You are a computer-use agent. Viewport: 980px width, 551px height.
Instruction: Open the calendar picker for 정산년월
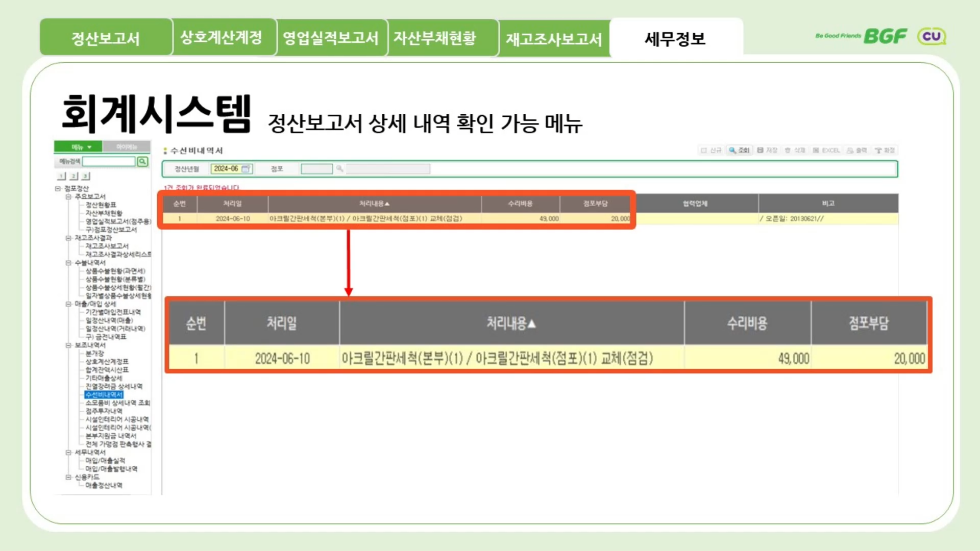pyautogui.click(x=246, y=169)
